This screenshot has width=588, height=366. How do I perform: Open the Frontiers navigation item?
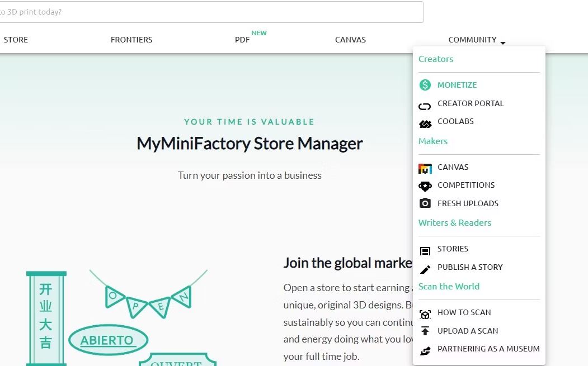[131, 40]
